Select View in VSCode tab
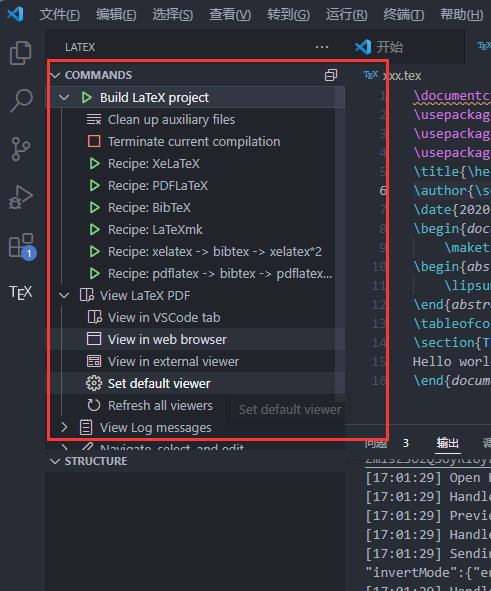This screenshot has height=591, width=491. [164, 317]
